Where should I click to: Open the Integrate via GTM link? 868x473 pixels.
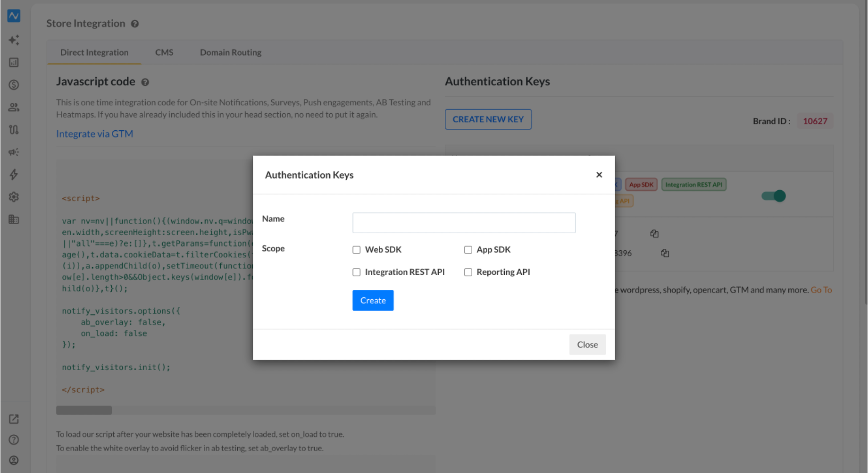point(95,134)
